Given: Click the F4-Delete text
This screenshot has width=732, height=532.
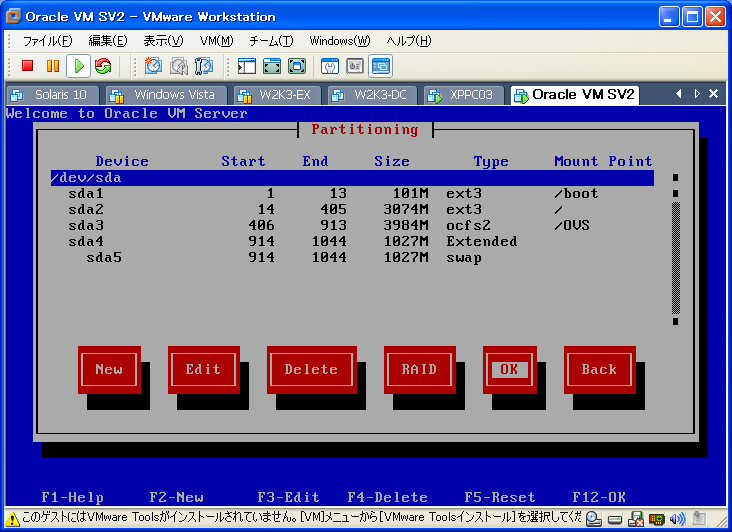Looking at the screenshot, I should click(x=387, y=497).
